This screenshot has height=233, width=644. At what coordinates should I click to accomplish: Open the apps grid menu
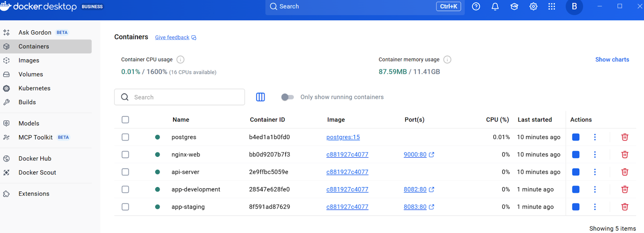coord(552,6)
